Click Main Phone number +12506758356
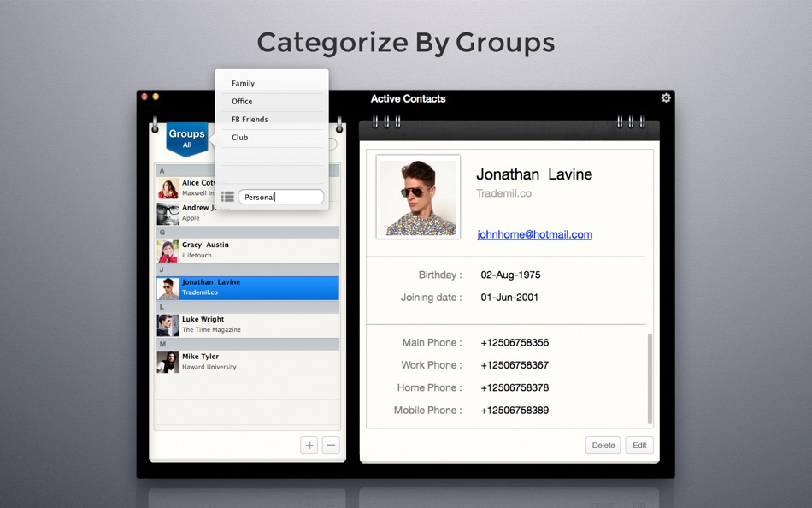This screenshot has height=508, width=812. 515,343
